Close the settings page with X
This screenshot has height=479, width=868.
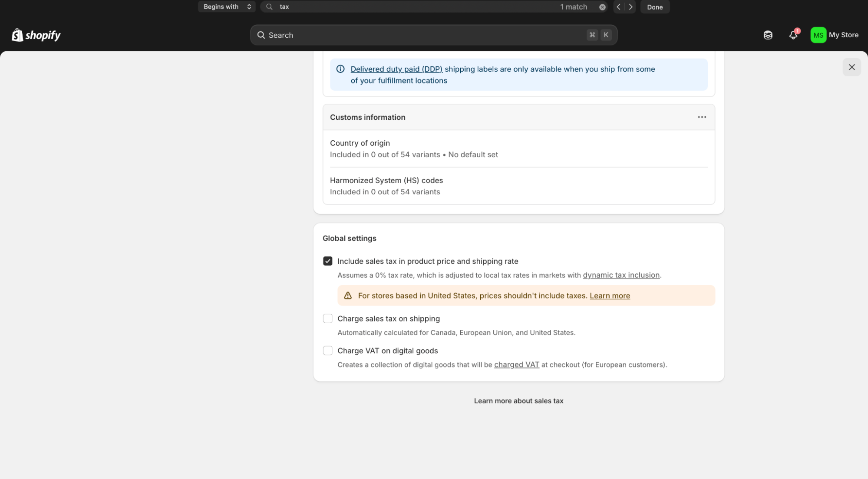click(x=851, y=67)
